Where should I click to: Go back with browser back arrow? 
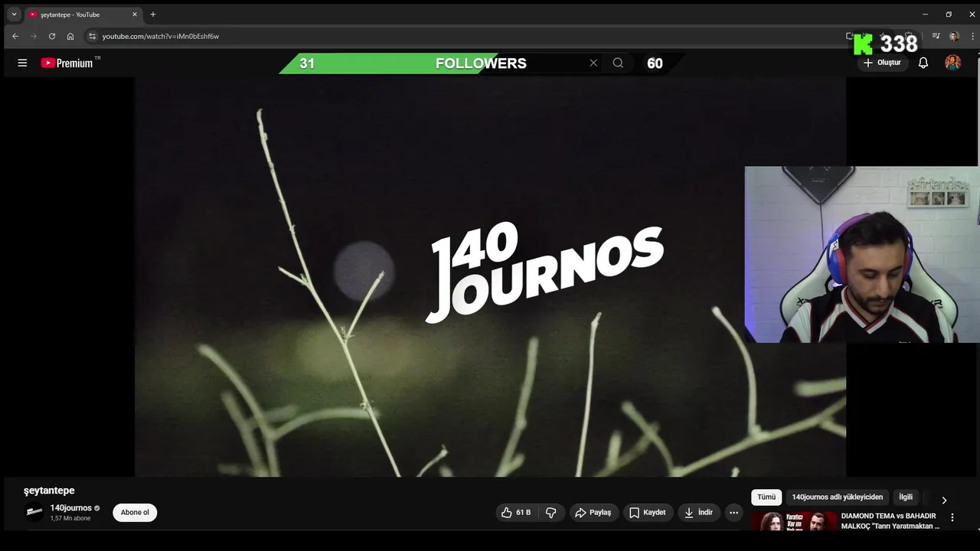15,36
